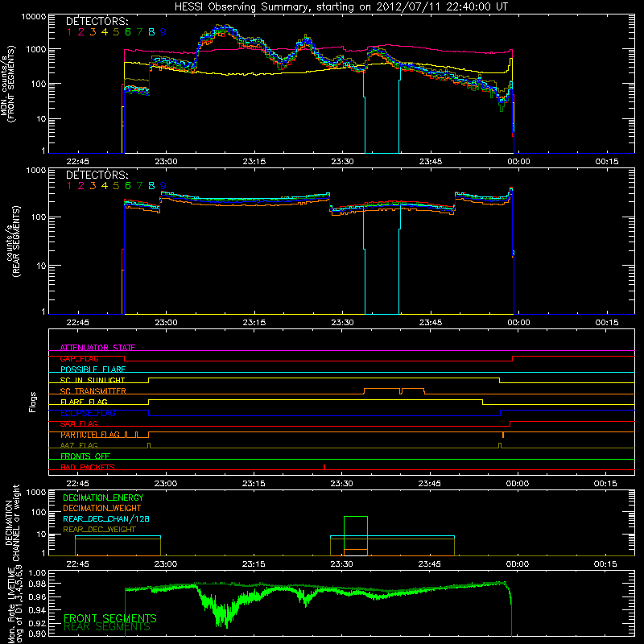Click the red BAD_PACKETS spike marker
This screenshot has width=644, height=644.
(x=324, y=467)
